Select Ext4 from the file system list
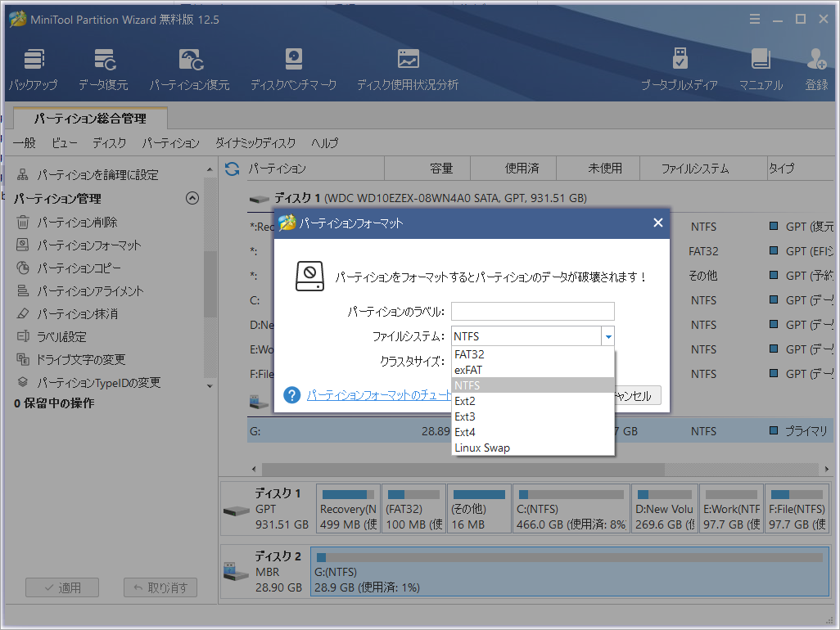The height and width of the screenshot is (630, 840). pyautogui.click(x=464, y=432)
